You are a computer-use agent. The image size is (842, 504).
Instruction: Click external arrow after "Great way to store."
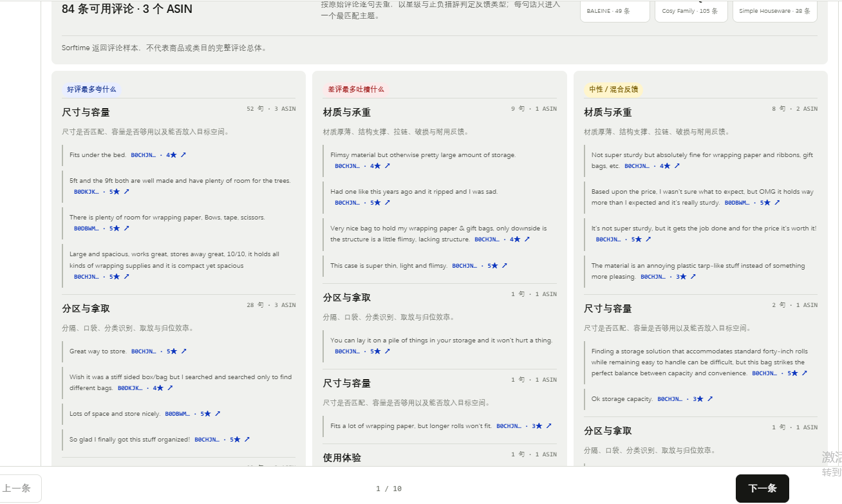[x=183, y=351]
